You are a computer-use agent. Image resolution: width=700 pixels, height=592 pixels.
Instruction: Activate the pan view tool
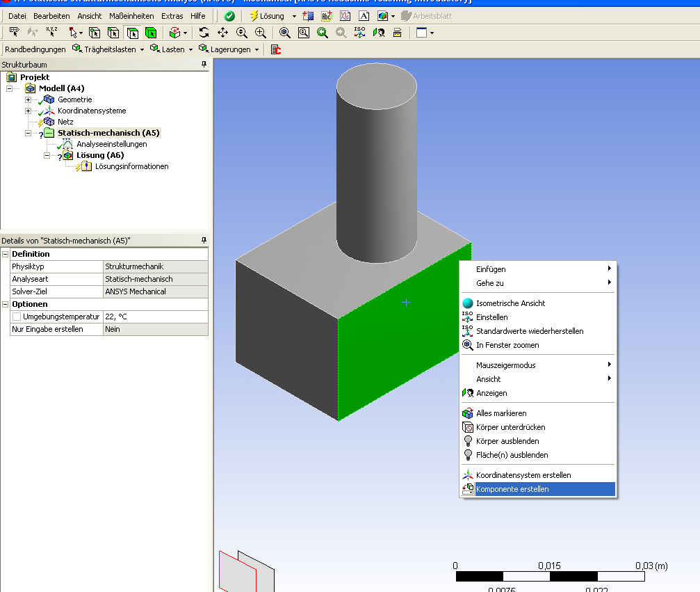222,33
